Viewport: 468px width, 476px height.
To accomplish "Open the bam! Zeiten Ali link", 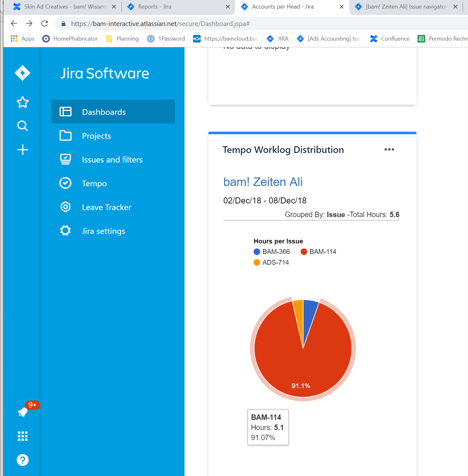I will (x=263, y=182).
